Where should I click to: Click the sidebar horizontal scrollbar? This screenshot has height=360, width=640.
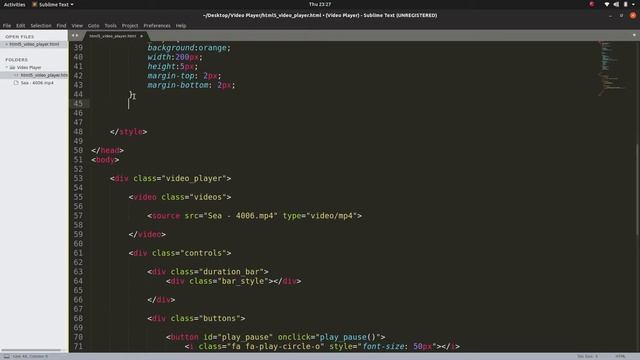point(31,350)
